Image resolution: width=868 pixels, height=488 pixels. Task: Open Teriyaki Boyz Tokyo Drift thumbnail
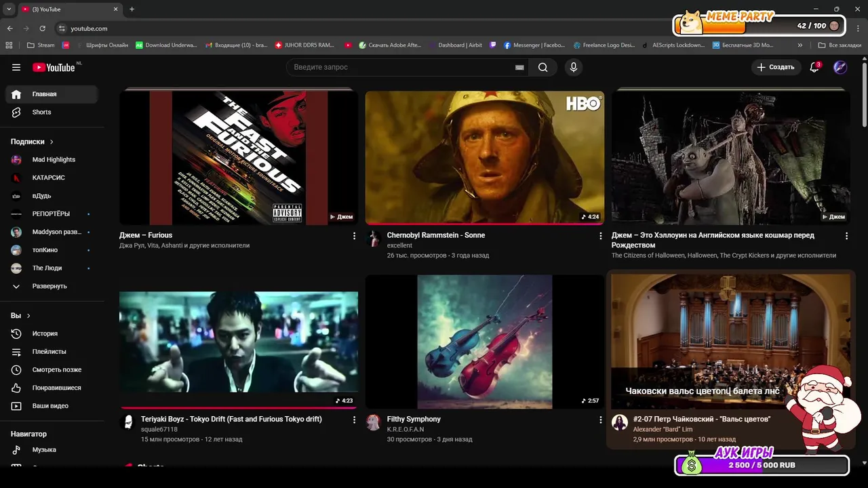point(239,342)
